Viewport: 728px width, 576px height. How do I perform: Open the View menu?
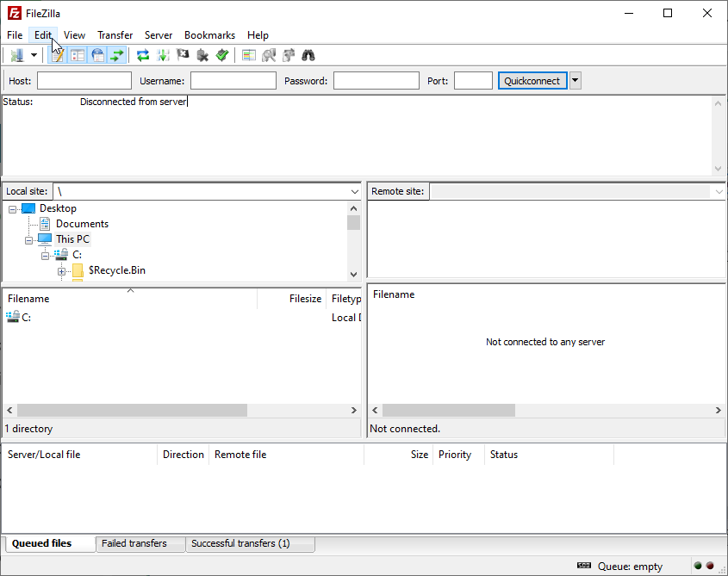point(74,35)
